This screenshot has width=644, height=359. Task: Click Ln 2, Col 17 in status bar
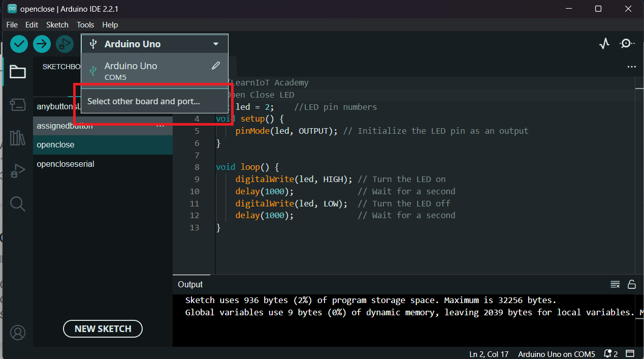click(x=489, y=354)
